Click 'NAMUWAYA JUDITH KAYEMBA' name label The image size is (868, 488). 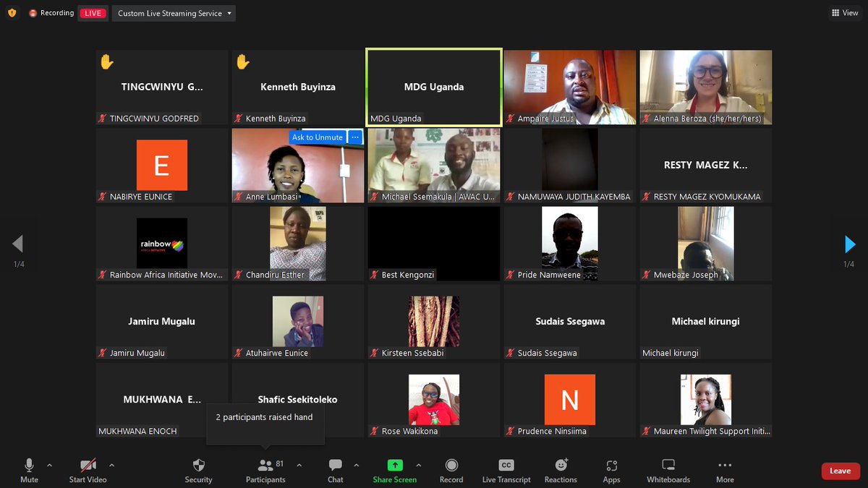click(x=574, y=197)
